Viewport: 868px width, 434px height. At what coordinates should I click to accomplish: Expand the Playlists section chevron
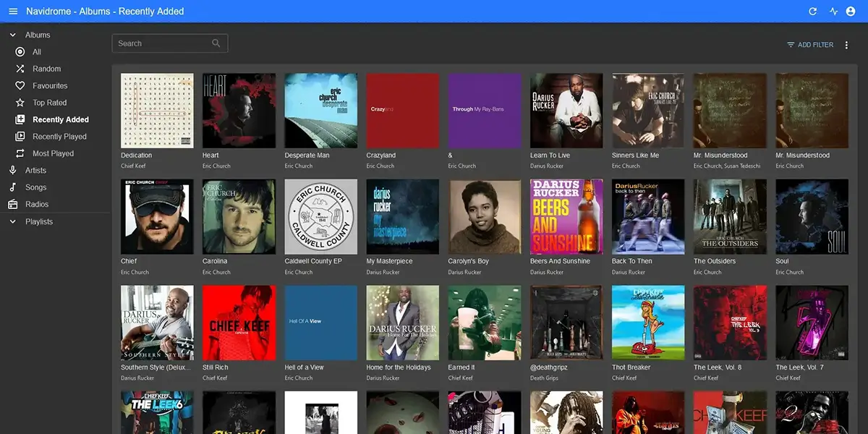point(13,221)
